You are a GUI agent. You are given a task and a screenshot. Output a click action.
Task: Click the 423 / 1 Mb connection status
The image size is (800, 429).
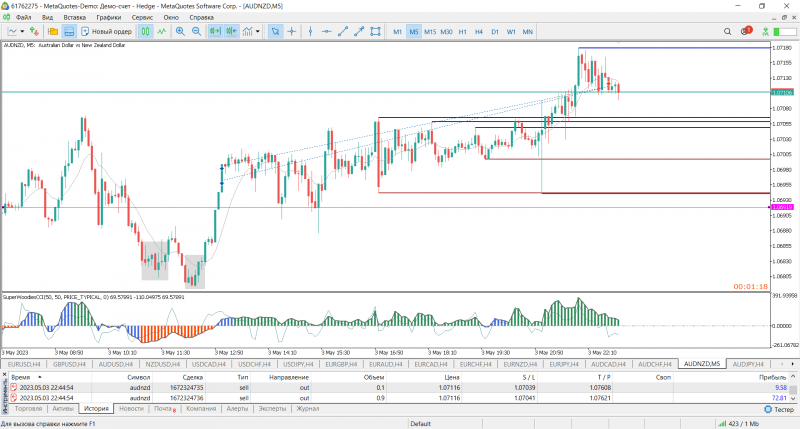pos(738,424)
